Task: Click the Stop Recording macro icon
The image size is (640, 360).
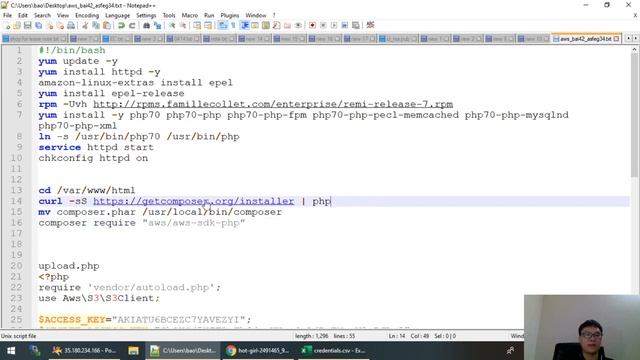Action: tap(323, 26)
